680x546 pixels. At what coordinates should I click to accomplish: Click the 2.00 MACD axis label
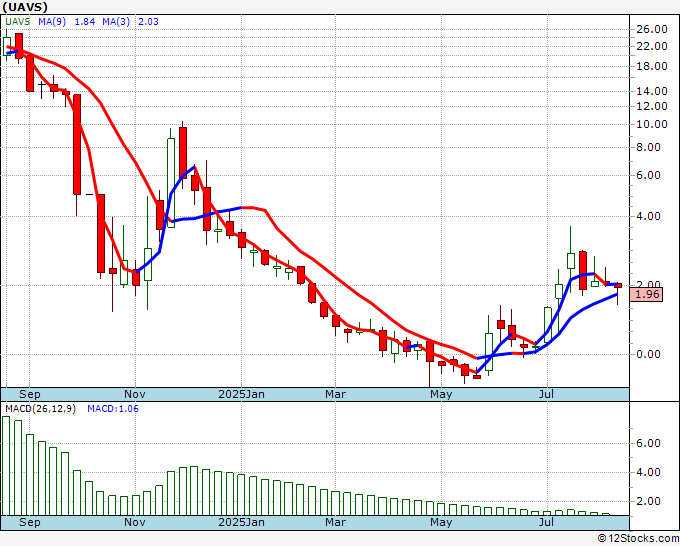[x=648, y=501]
